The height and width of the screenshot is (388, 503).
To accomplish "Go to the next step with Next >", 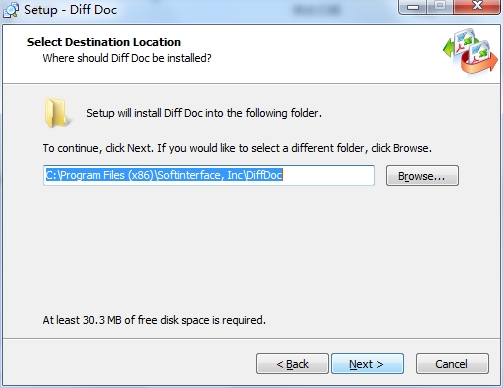I will (367, 364).
